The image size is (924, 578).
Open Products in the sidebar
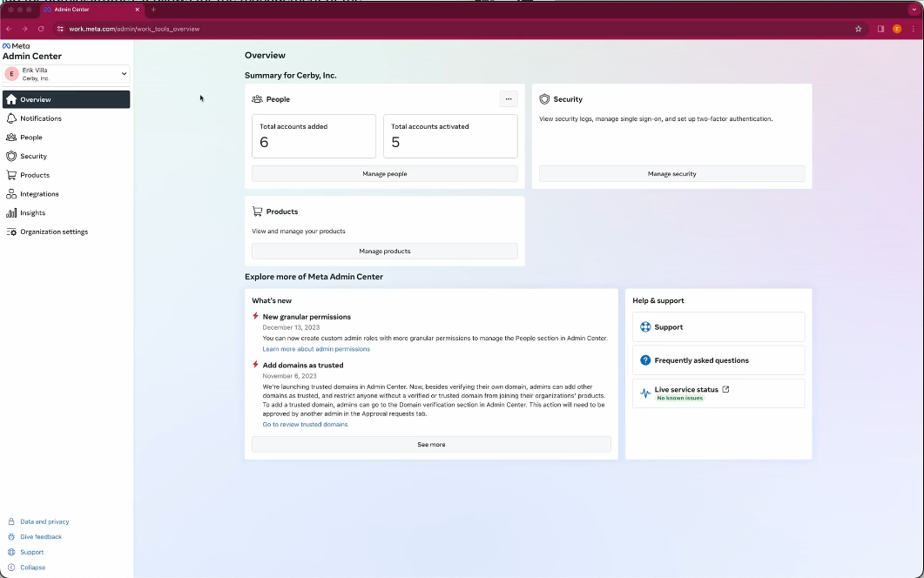[x=66, y=175]
